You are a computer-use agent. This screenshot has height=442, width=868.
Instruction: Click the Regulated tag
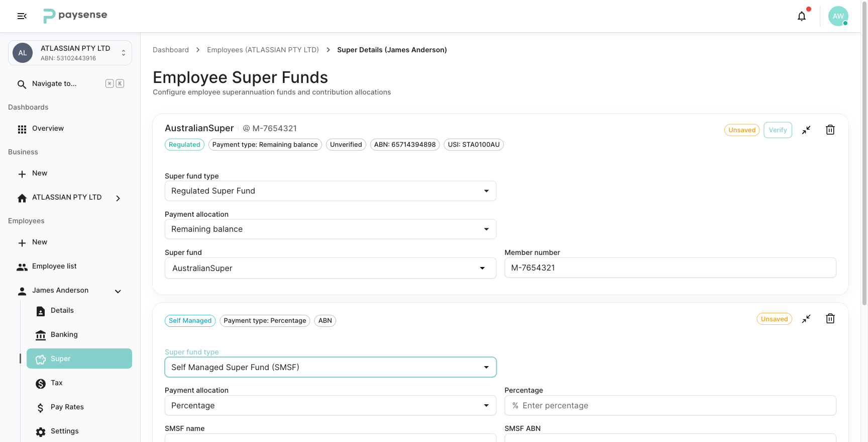click(184, 145)
